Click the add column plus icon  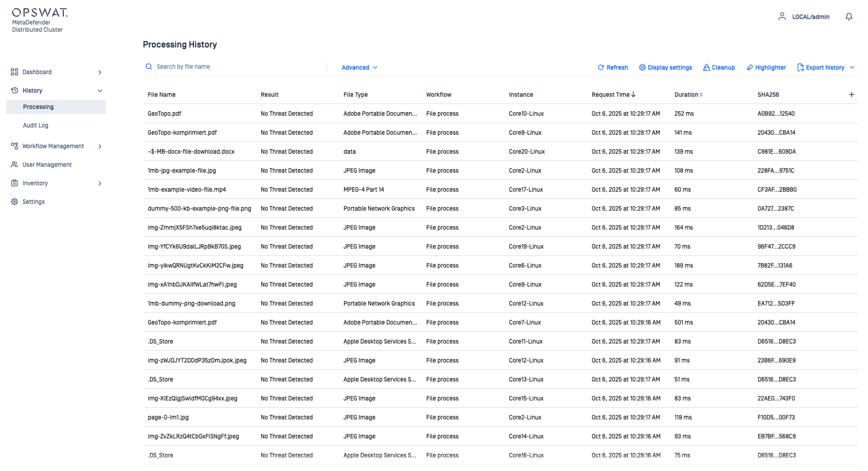tap(851, 95)
